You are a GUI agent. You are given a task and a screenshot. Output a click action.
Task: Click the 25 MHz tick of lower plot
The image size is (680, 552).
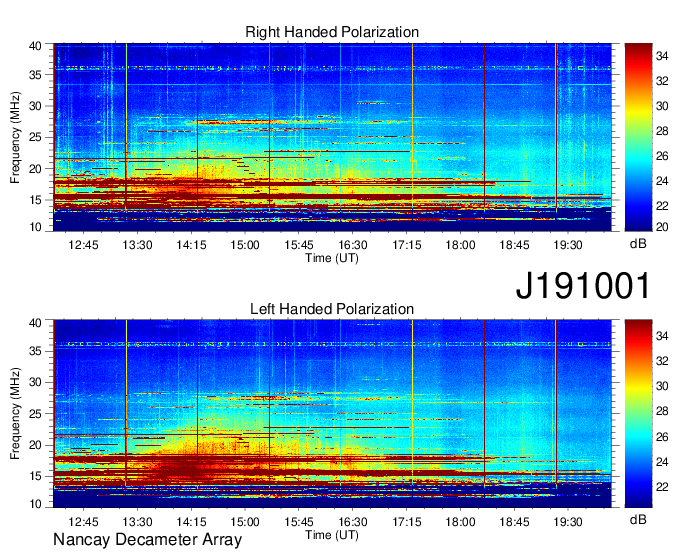tap(36, 414)
